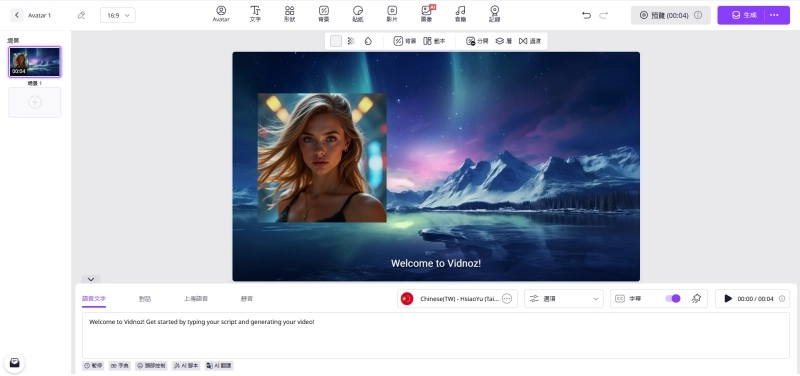This screenshot has height=376, width=800.
Task: Open the 層 layers option
Action: click(x=504, y=41)
